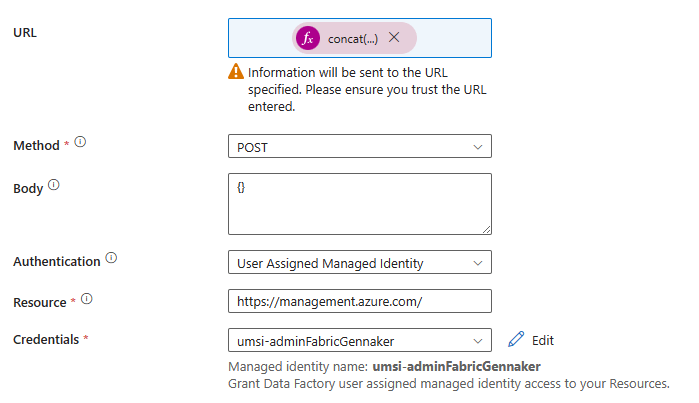The image size is (699, 403).
Task: Click inside the Body text area
Action: [x=359, y=204]
